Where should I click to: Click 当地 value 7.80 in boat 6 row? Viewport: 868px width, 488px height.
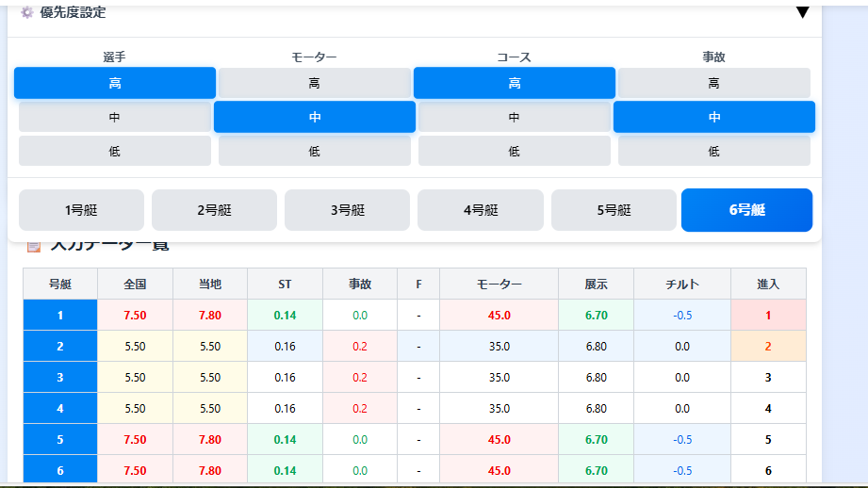point(210,470)
